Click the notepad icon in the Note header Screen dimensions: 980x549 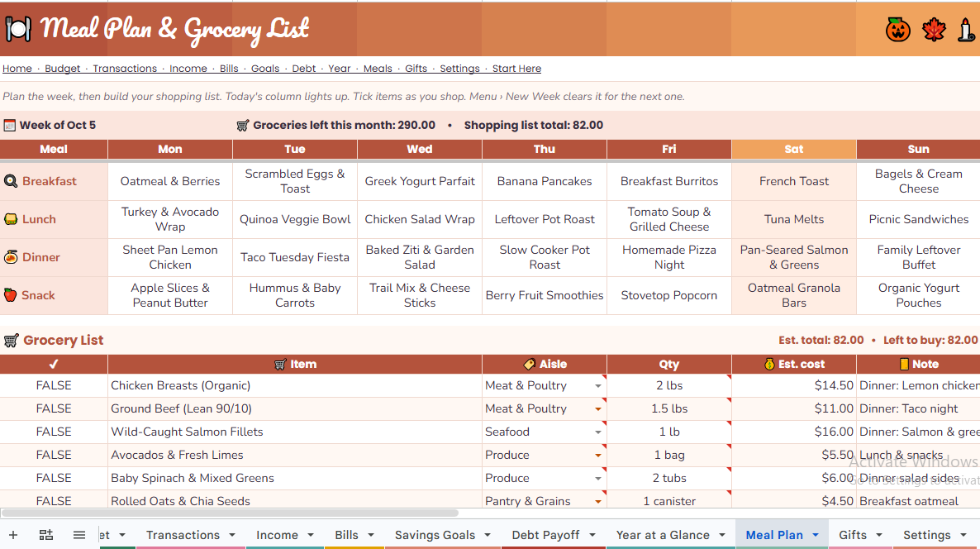click(x=904, y=364)
